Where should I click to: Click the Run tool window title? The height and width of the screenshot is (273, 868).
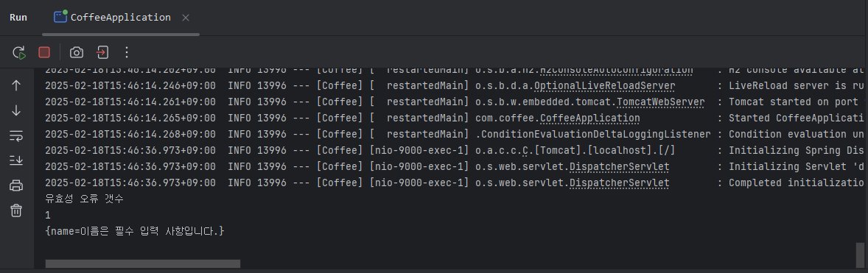[x=18, y=18]
